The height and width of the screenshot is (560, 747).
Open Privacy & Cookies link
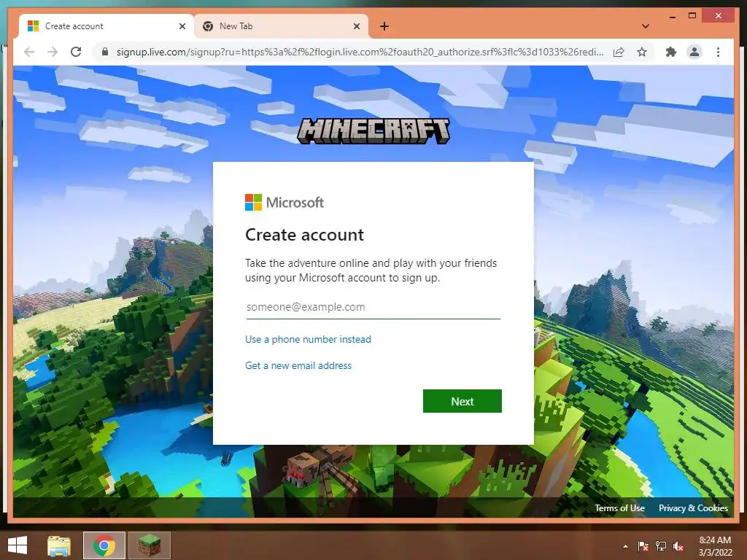(693, 508)
